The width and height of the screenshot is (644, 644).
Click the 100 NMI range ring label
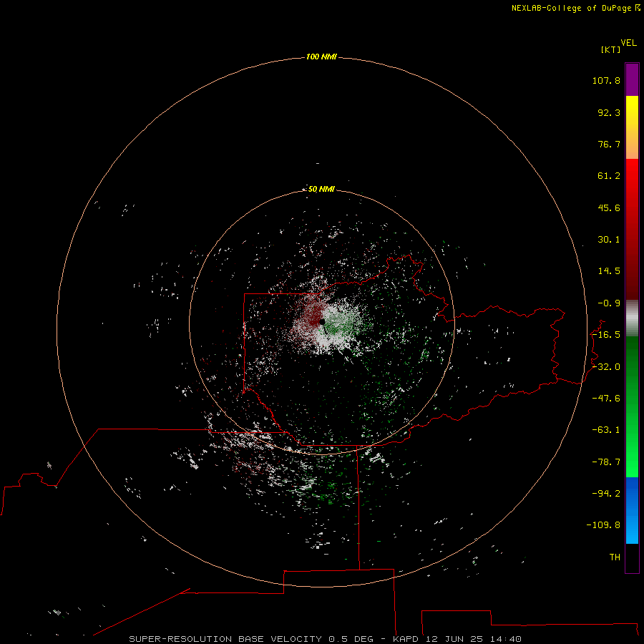click(321, 57)
